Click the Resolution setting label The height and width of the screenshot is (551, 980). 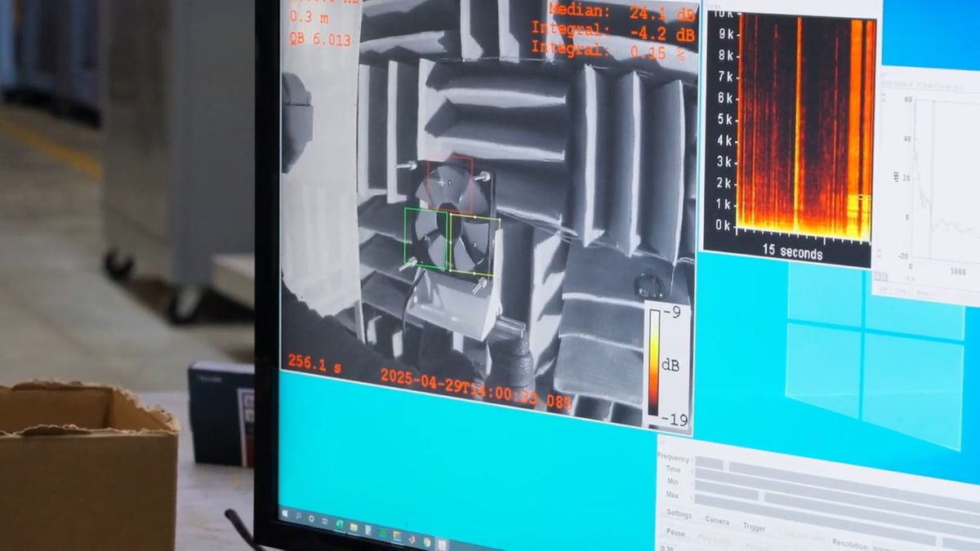[x=850, y=544]
